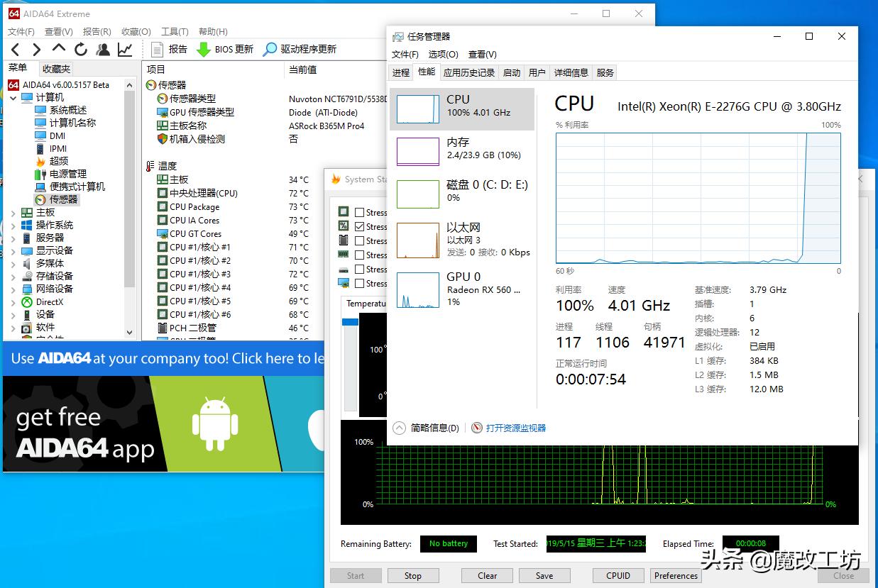Screen dimensions: 878x588
Task: Click Save in stability test window
Action: [544, 576]
